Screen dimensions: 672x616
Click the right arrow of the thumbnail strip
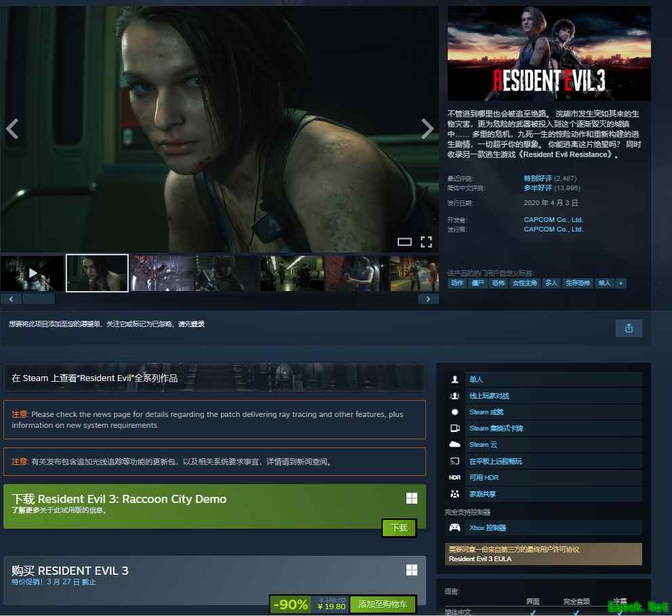tap(427, 298)
